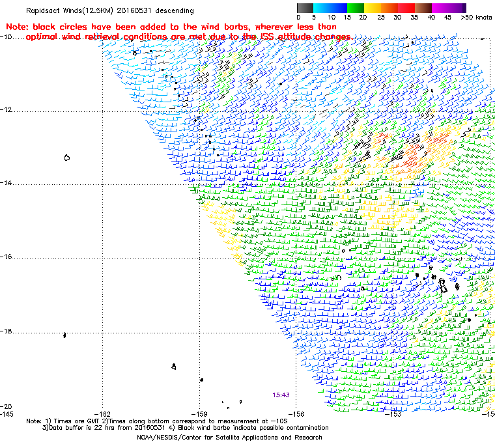Click the '-153' longitude axis label
495x448 pixels.
393,414
